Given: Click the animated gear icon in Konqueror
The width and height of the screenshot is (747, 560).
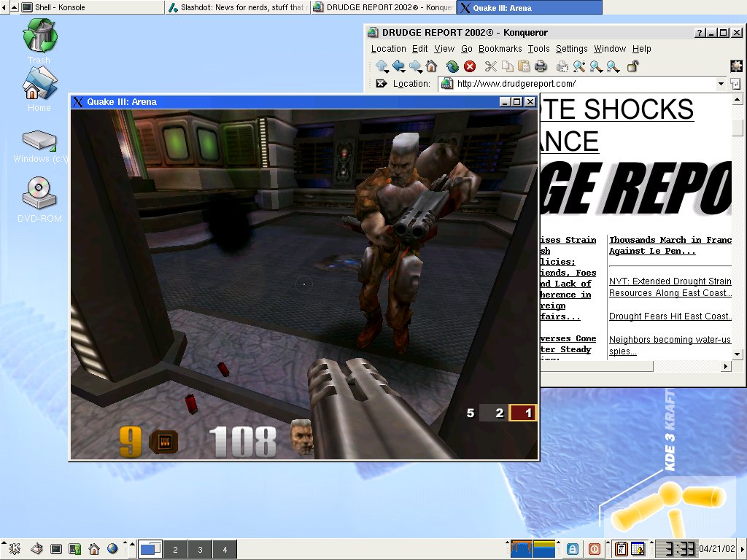Looking at the screenshot, I should [x=737, y=66].
